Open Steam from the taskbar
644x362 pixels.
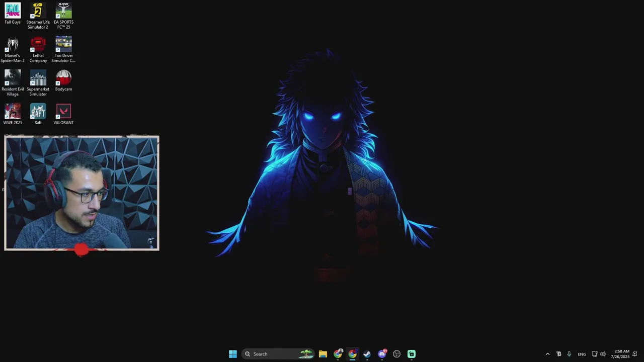click(x=367, y=354)
